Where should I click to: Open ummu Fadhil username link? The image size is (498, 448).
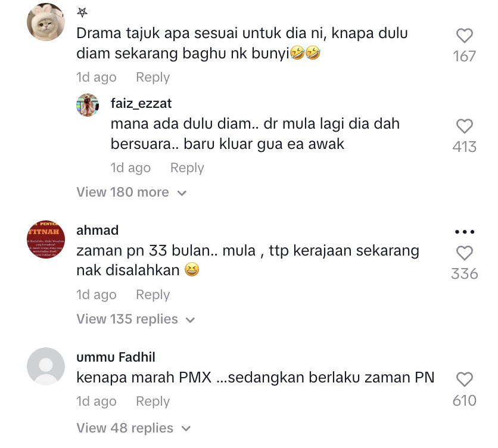[116, 357]
